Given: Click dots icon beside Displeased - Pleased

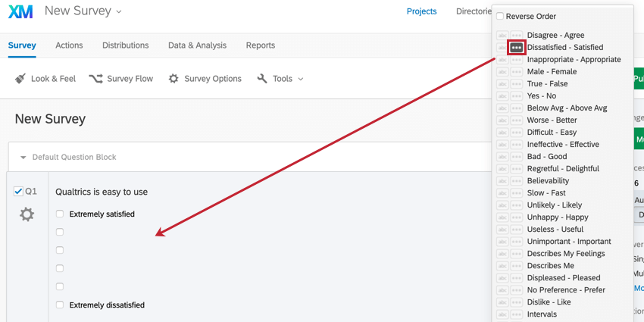Looking at the screenshot, I should [516, 277].
